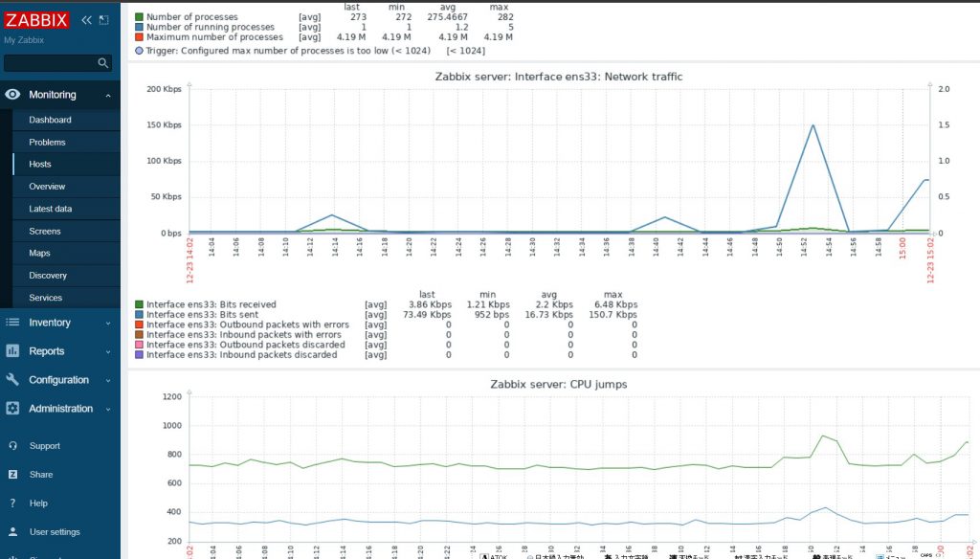Click the brown Inbound packets with errors swatch
The width and height of the screenshot is (980, 559).
point(139,334)
